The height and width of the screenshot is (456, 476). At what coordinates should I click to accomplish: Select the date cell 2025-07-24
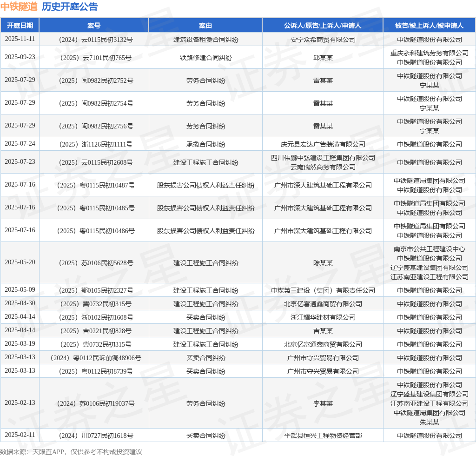point(20,144)
